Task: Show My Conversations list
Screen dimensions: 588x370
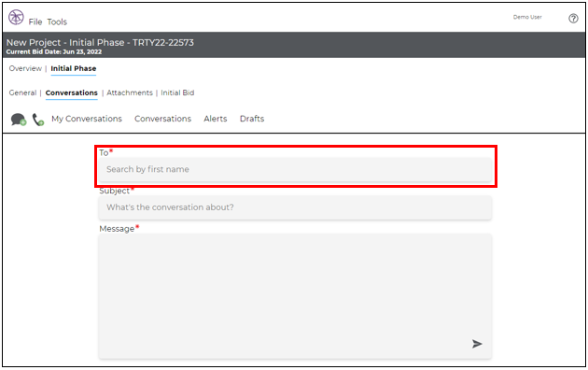Action: coord(87,119)
